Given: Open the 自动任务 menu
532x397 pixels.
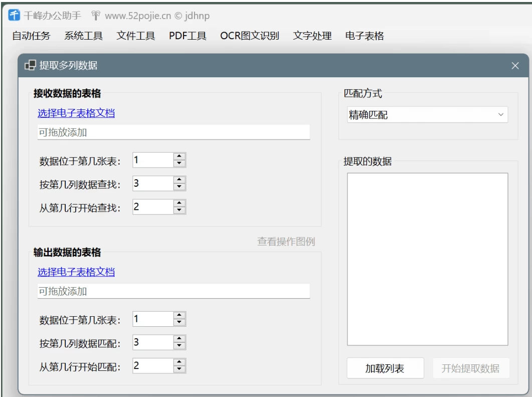Looking at the screenshot, I should (31, 36).
